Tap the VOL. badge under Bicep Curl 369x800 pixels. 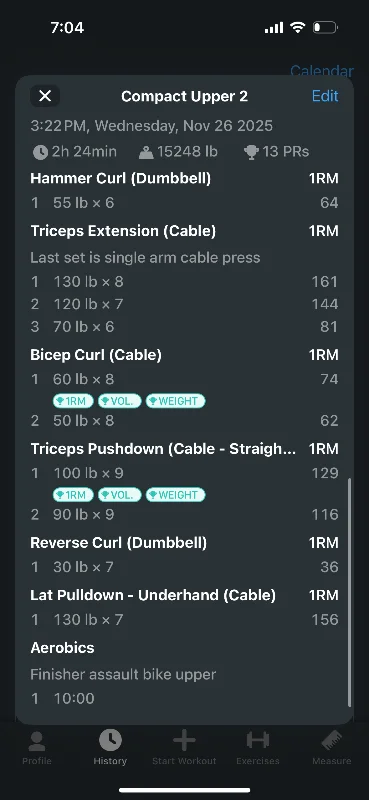click(119, 402)
